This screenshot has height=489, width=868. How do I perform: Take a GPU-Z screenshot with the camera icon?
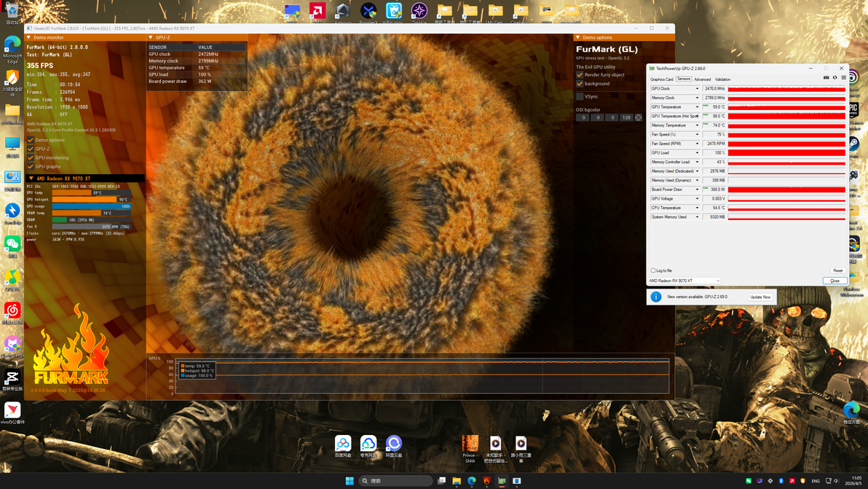[826, 78]
